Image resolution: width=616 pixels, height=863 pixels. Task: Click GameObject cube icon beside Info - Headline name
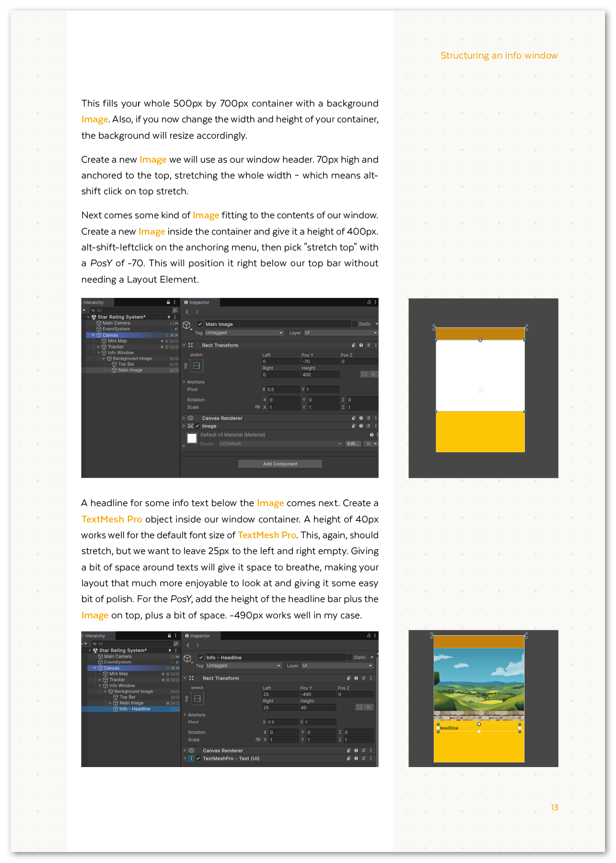coord(188,659)
